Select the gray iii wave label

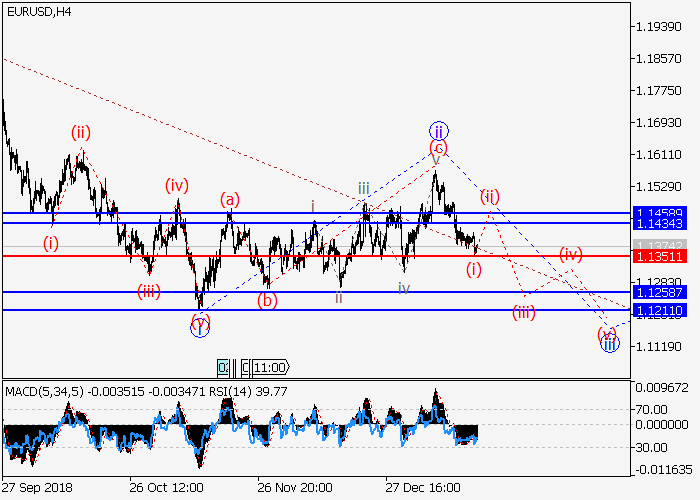(x=364, y=188)
